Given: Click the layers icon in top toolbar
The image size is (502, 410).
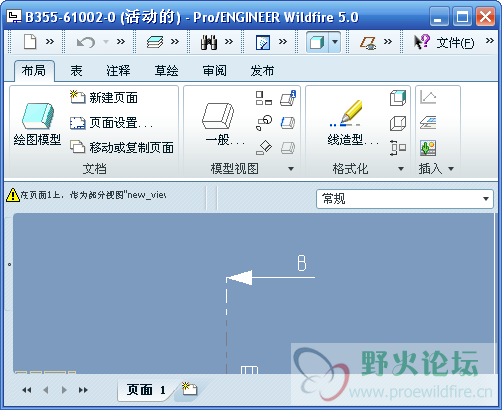Looking at the screenshot, I should click(x=155, y=42).
